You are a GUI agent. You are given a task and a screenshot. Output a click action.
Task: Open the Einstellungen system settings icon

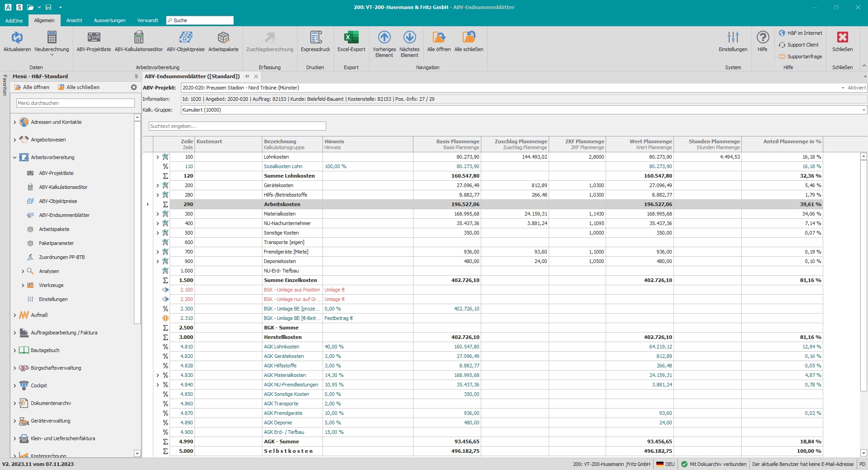pos(733,38)
